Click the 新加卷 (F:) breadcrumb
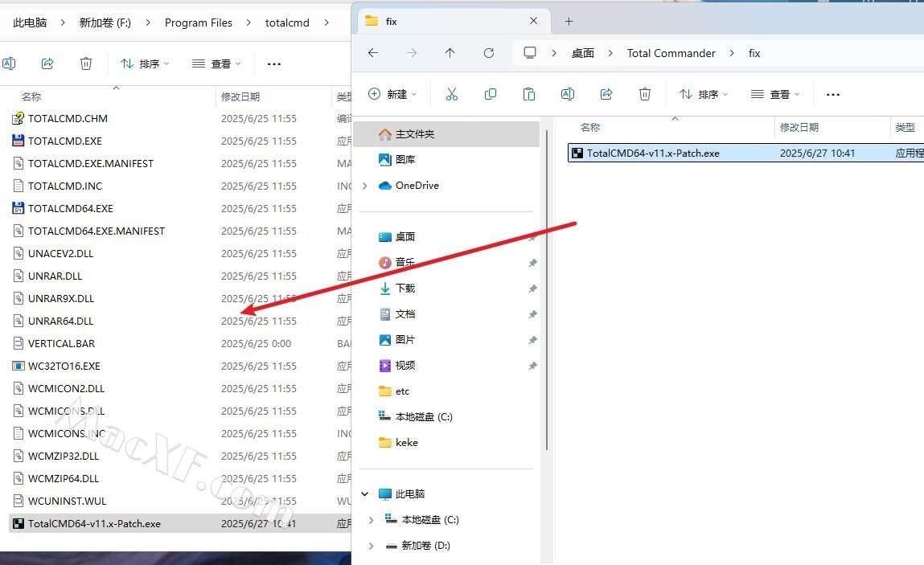Image resolution: width=924 pixels, height=565 pixels. click(x=105, y=23)
